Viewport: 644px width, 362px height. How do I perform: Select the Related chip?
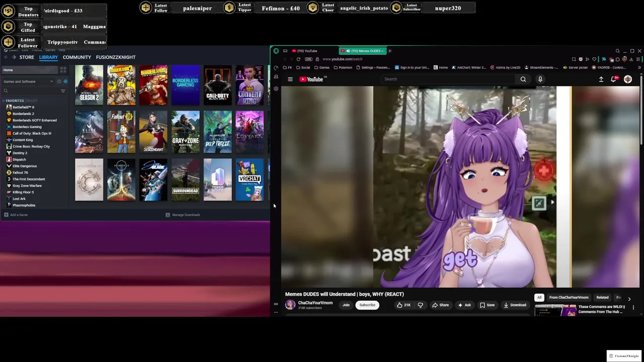(602, 297)
